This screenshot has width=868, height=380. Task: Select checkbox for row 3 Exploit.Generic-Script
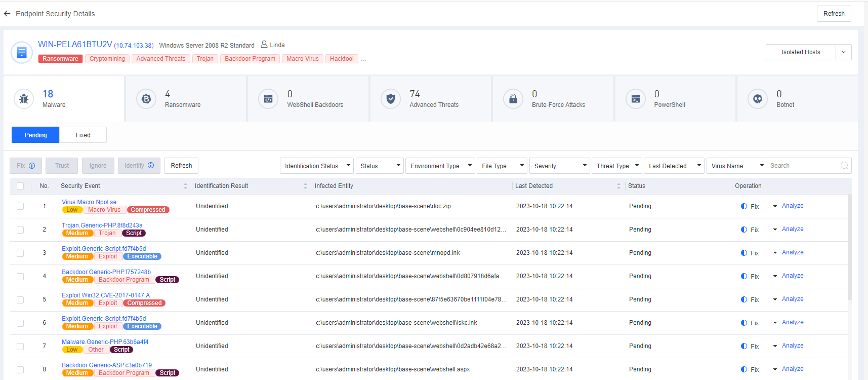point(20,253)
